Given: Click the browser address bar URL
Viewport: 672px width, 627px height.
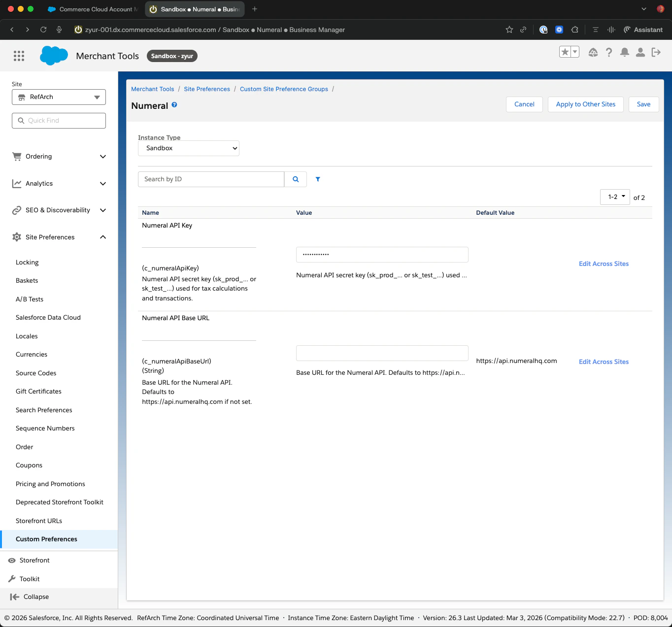Looking at the screenshot, I should click(214, 30).
